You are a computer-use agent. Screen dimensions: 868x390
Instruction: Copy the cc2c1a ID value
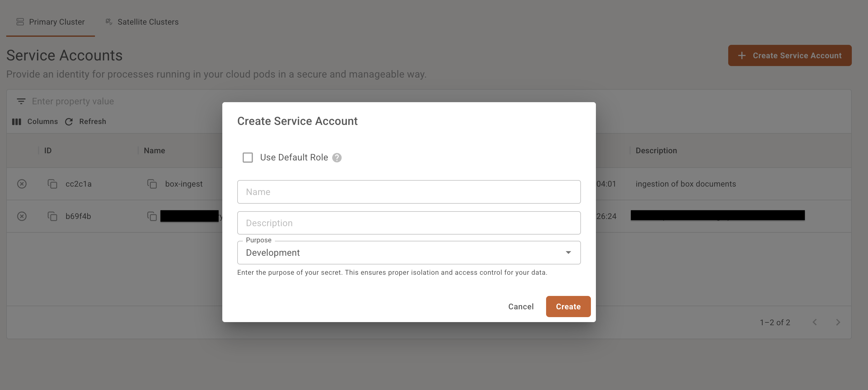[52, 184]
